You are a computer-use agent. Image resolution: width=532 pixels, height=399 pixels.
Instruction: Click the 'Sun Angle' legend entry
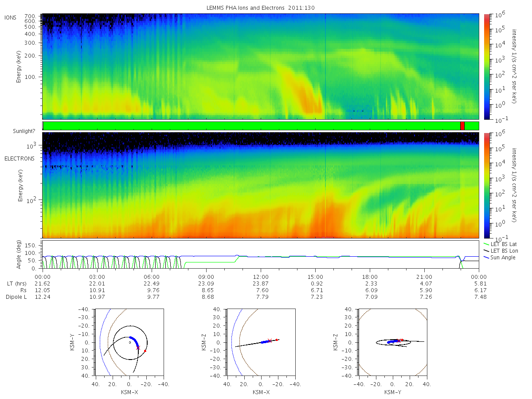(500, 257)
